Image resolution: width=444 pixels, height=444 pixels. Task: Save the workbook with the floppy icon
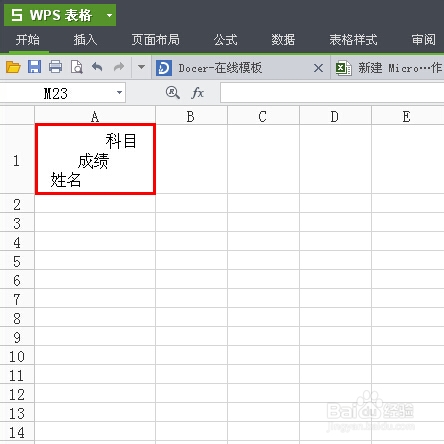(x=34, y=67)
